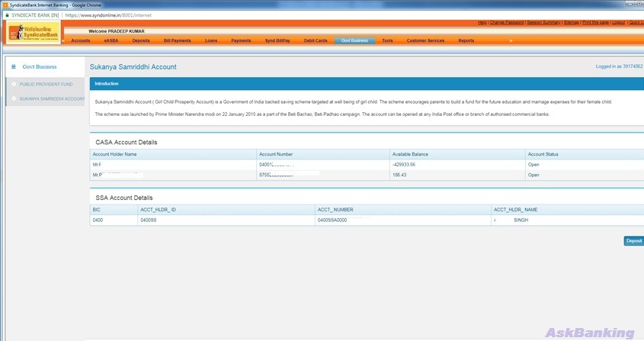Open the eASBA menu
This screenshot has width=644, height=341.
coord(111,40)
